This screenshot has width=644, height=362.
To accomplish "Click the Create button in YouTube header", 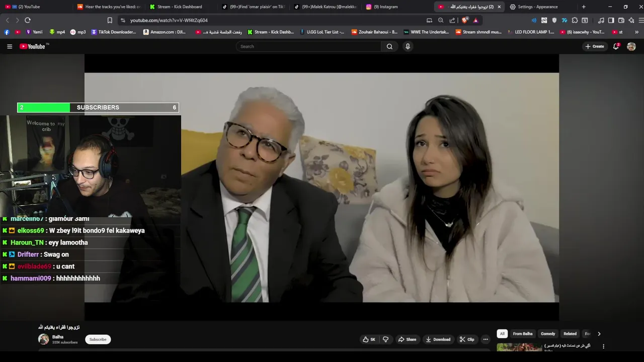I will 595,46.
